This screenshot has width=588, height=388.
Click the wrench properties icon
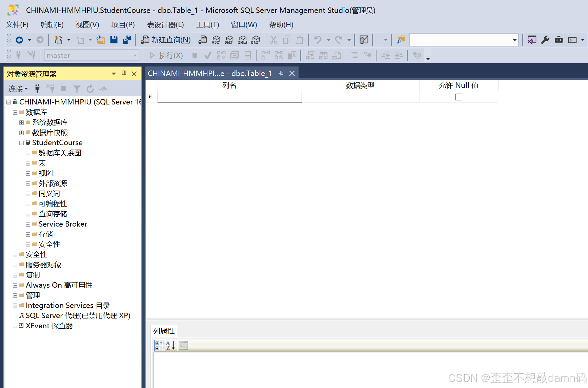coord(545,40)
